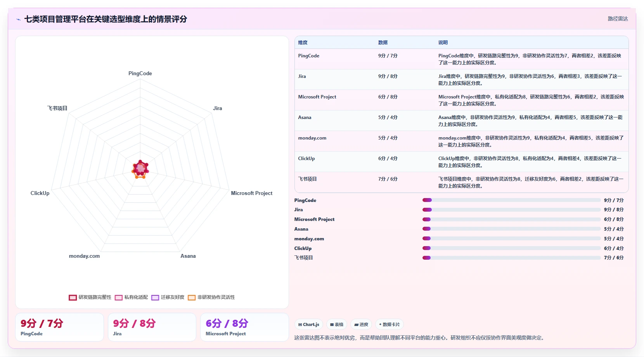Click 7分 / 6分 in 飞书项目 table row
Image resolution: width=644 pixels, height=357 pixels.
(x=388, y=179)
